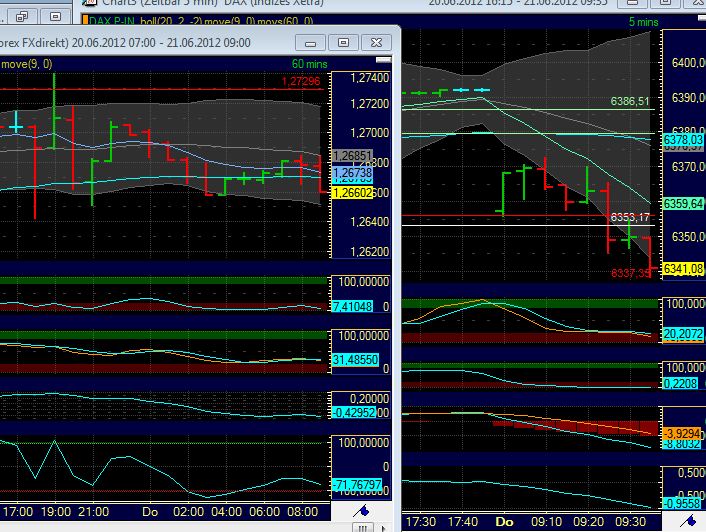Click the cyan 6378,03 DAX price tag

683,140
